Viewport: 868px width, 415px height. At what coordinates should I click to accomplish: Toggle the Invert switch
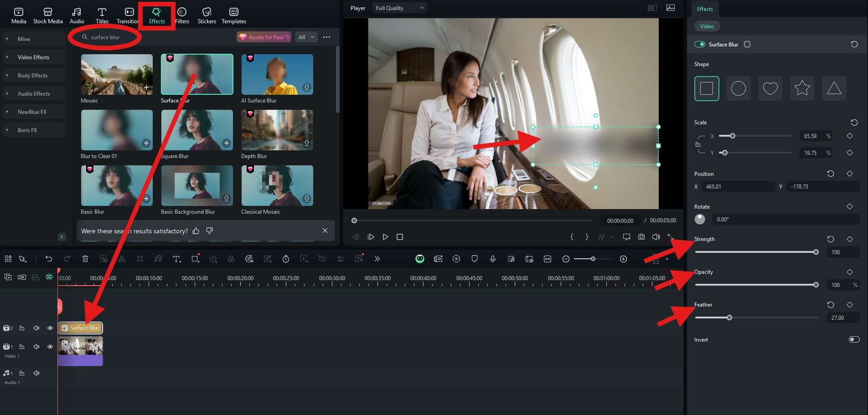(854, 339)
